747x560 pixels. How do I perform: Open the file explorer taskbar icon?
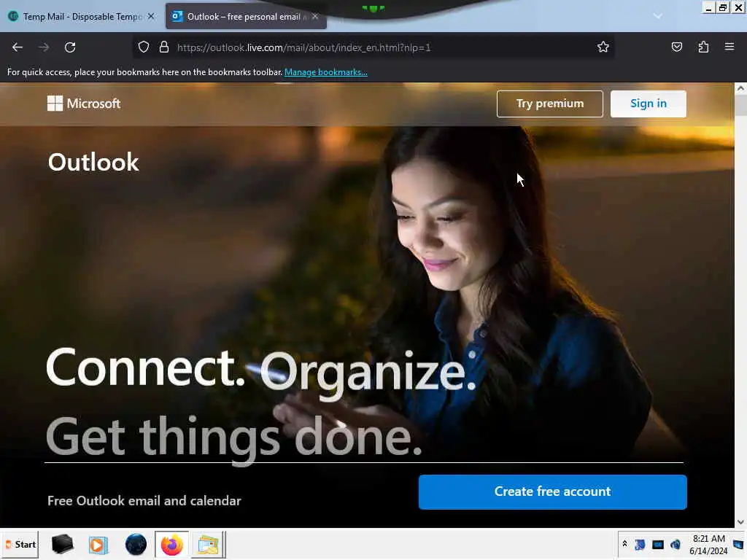tap(208, 545)
